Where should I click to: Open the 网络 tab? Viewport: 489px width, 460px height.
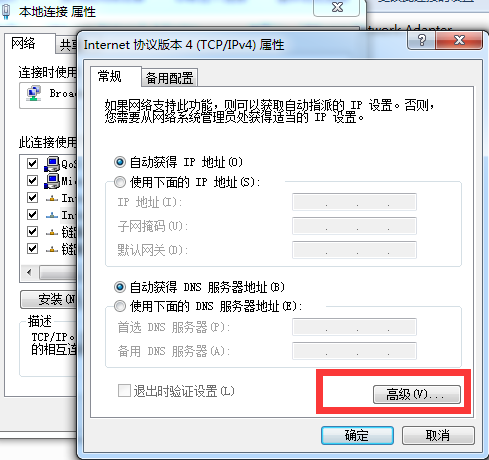click(23, 43)
